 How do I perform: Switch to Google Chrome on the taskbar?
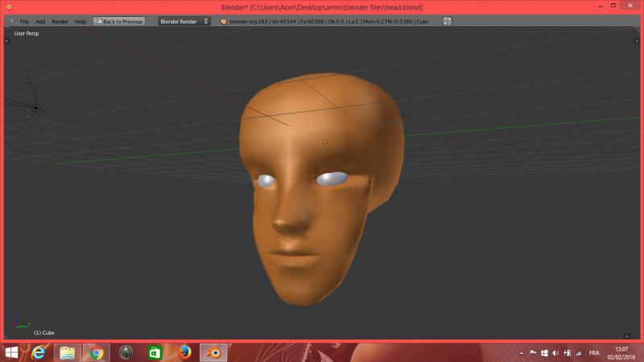click(97, 352)
